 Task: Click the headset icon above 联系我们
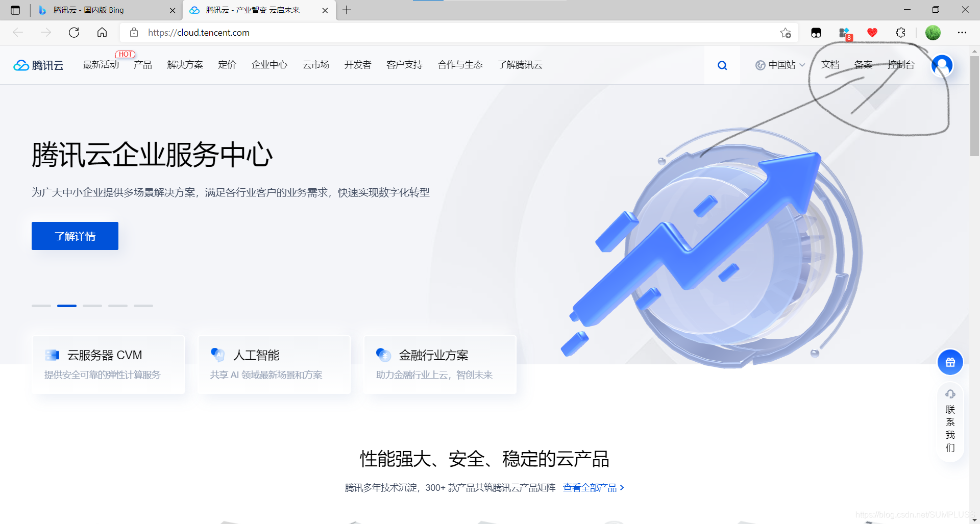click(x=949, y=394)
